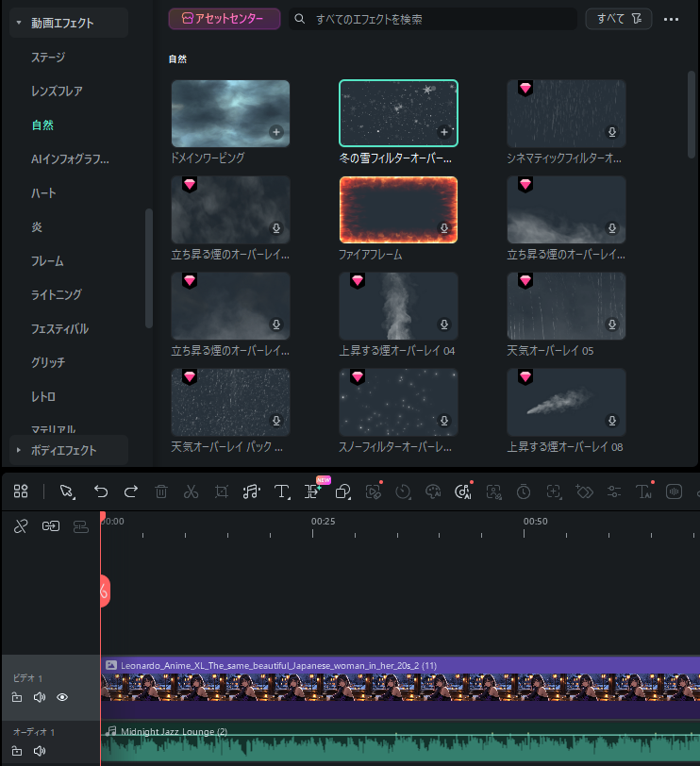This screenshot has width=700, height=766.
Task: Open the AI color palette icon
Action: coord(433,491)
